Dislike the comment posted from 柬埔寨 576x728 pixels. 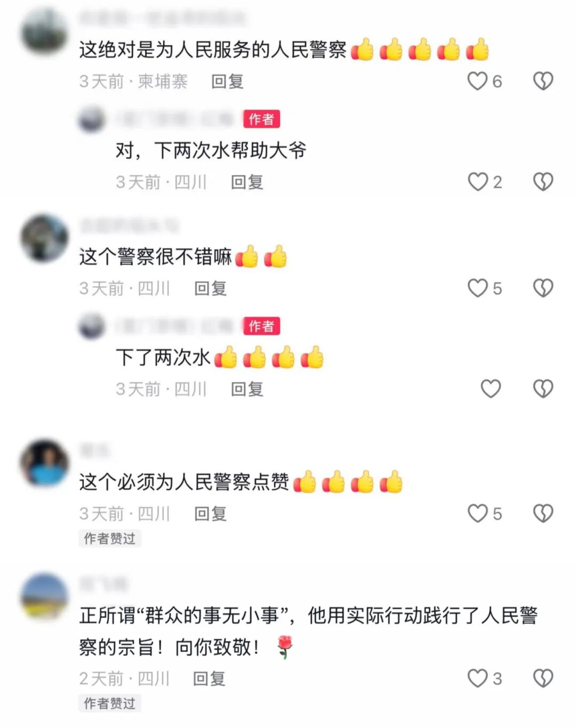(x=543, y=81)
